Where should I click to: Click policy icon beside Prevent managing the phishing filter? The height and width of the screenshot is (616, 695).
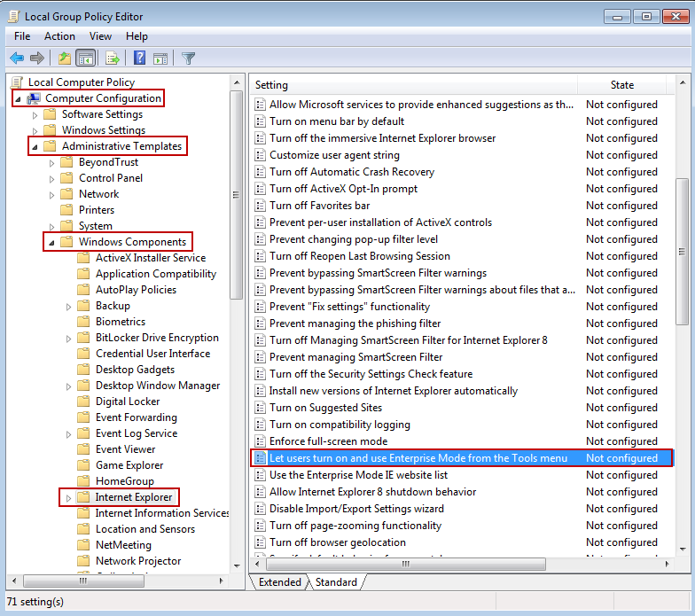(x=261, y=324)
